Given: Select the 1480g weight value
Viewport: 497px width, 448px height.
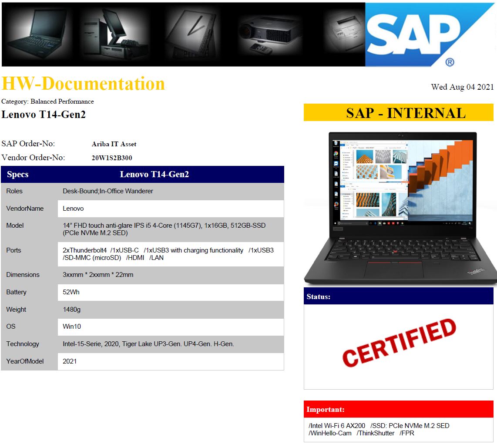Looking at the screenshot, I should [x=72, y=310].
